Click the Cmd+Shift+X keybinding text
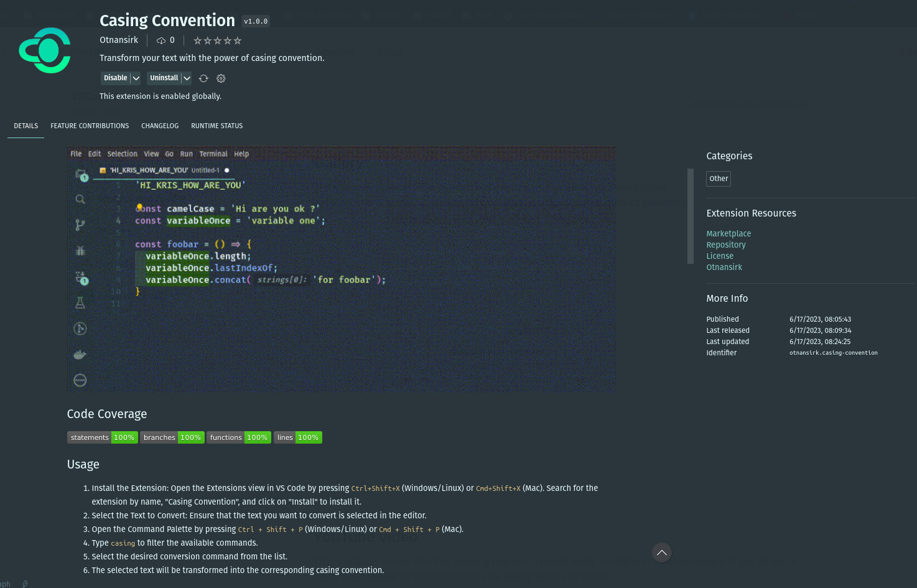The image size is (917, 588). pos(498,488)
